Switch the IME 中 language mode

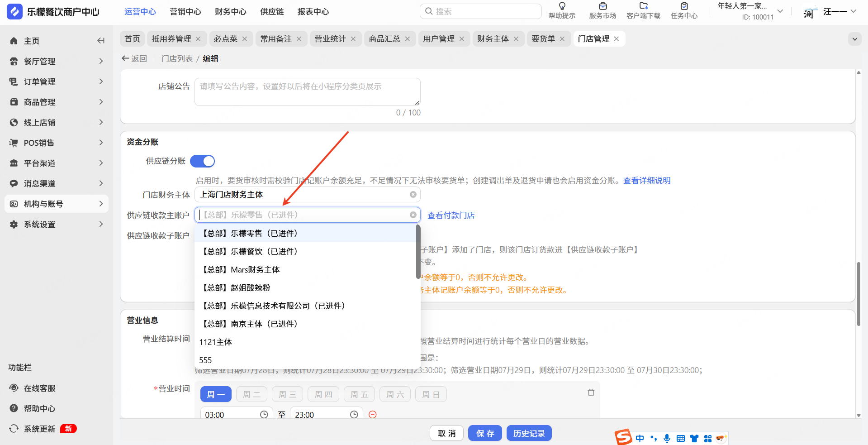click(x=640, y=438)
